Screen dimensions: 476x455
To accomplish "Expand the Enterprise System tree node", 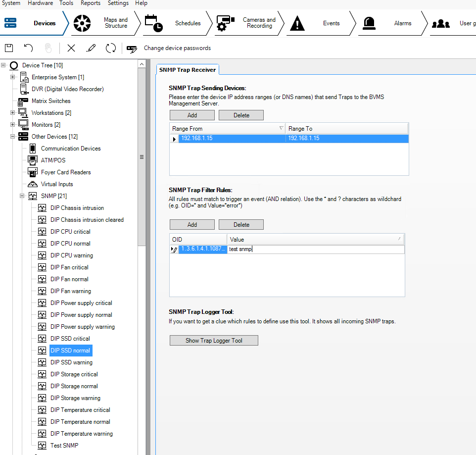I will [x=13, y=77].
